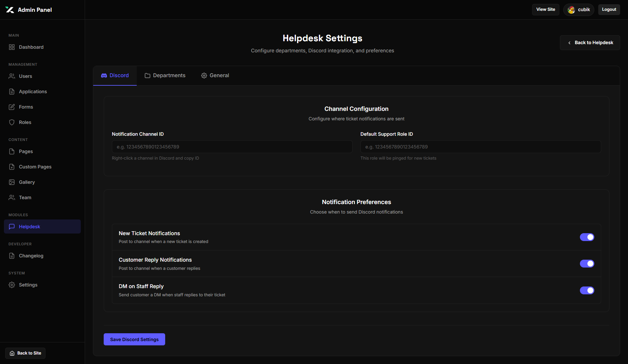Click the Forms pencil icon
628x364 pixels.
click(12, 107)
